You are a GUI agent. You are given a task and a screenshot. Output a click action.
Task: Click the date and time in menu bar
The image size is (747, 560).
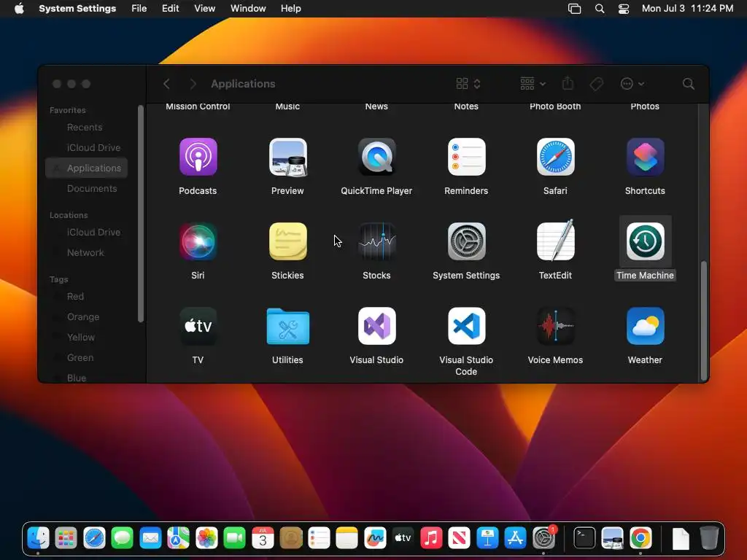[687, 8]
